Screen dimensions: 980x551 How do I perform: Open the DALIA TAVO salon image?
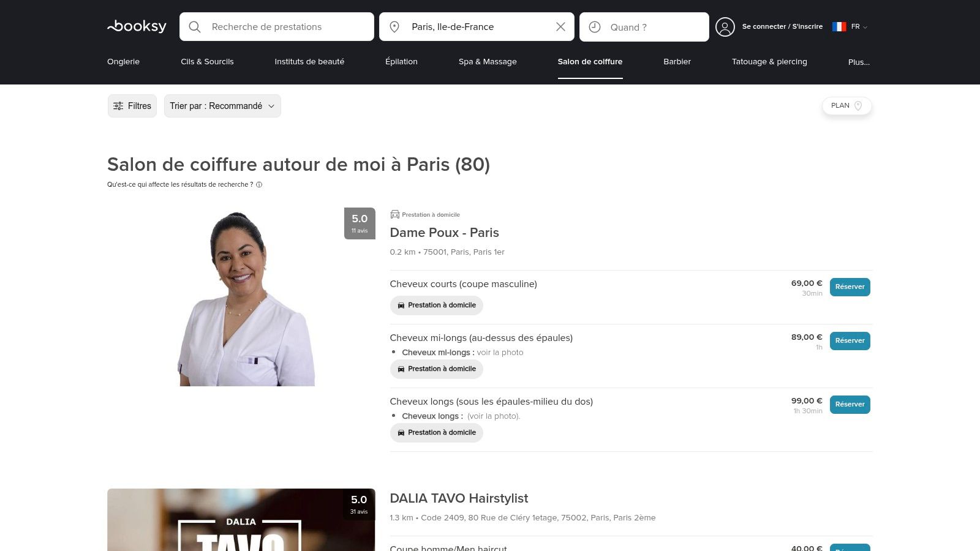point(241,520)
